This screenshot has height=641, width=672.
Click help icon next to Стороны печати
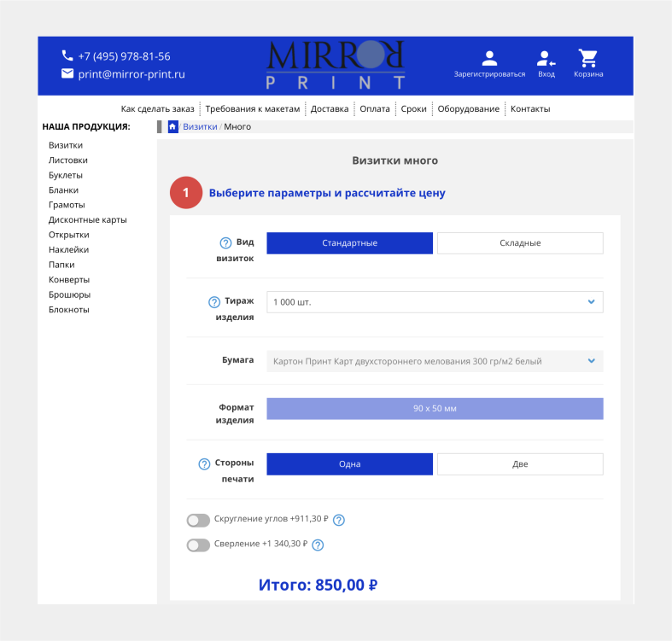point(204,464)
